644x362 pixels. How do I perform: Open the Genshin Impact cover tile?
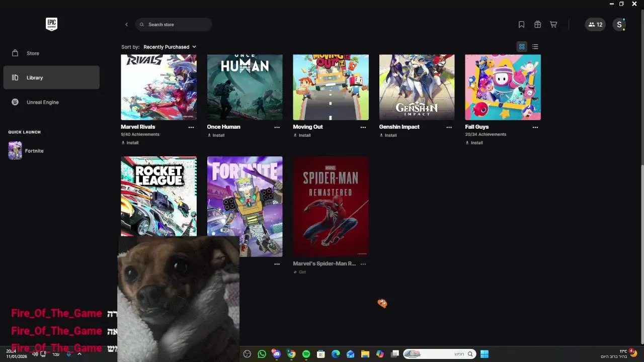417,87
